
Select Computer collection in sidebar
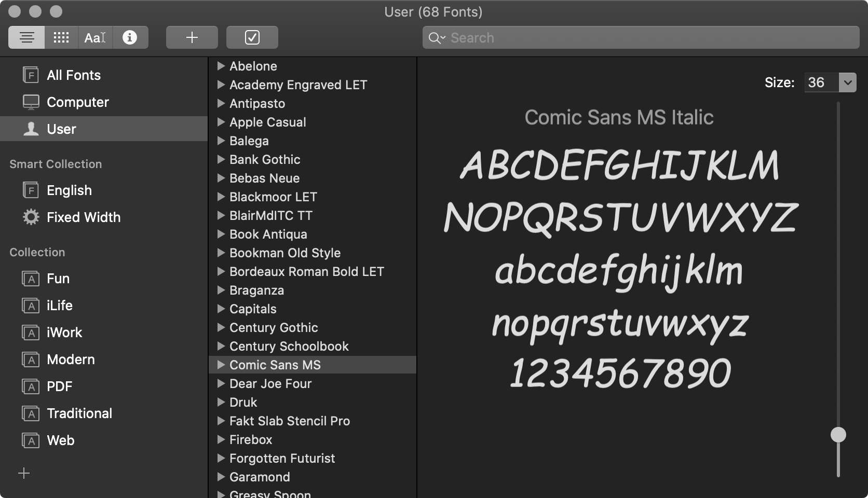pyautogui.click(x=104, y=102)
